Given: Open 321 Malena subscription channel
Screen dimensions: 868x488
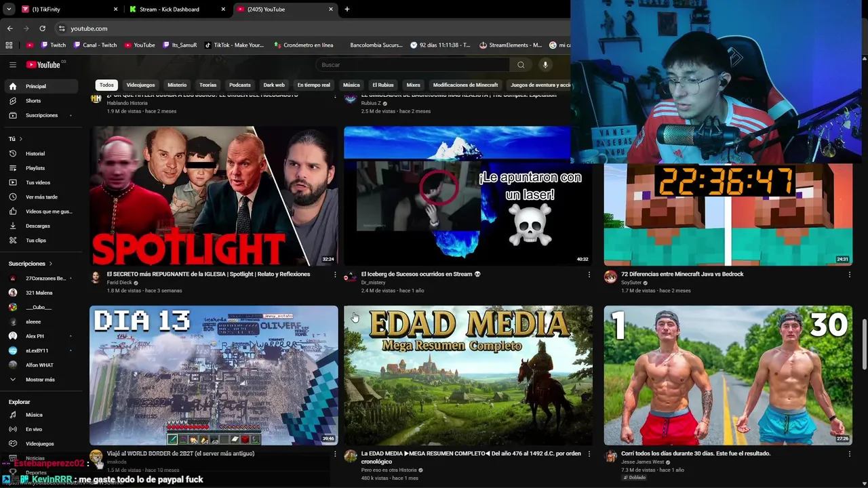Looking at the screenshot, I should tap(43, 293).
